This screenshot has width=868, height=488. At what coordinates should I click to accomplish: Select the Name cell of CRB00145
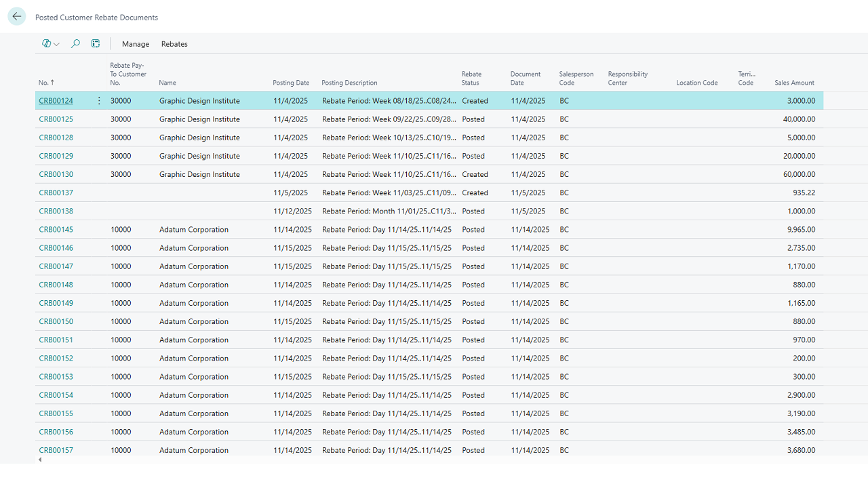194,230
